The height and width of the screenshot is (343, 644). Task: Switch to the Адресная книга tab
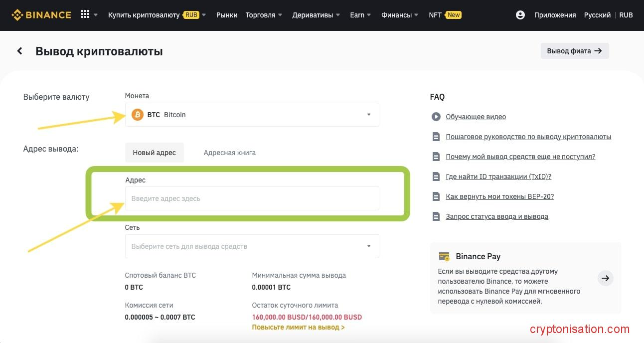tap(229, 153)
